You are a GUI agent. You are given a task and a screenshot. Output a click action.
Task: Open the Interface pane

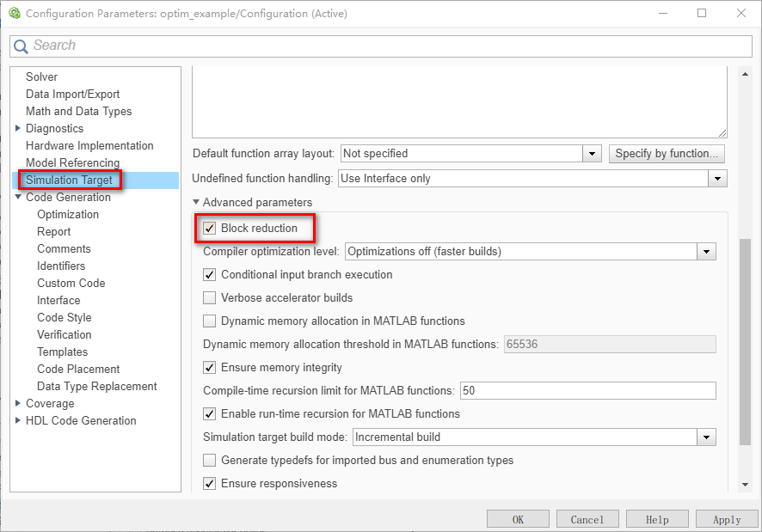coord(58,300)
